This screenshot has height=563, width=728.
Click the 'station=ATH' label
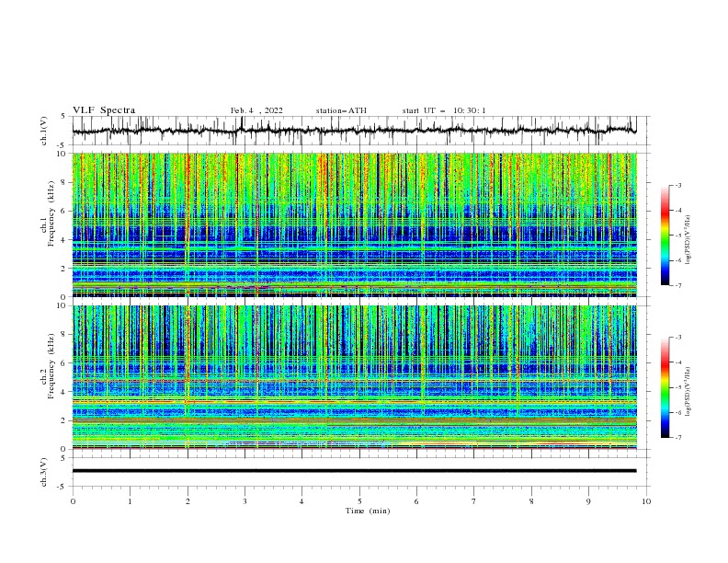point(341,110)
